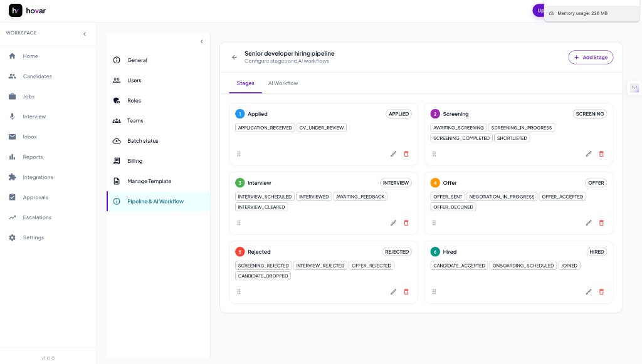642x364 pixels.
Task: Click the Jobs briefcase icon
Action: tap(13, 96)
